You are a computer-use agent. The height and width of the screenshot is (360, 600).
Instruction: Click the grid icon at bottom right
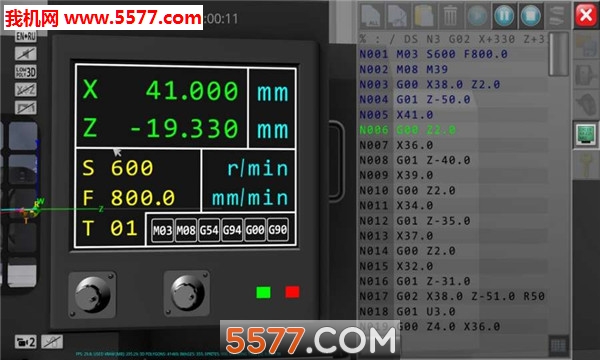(x=558, y=345)
